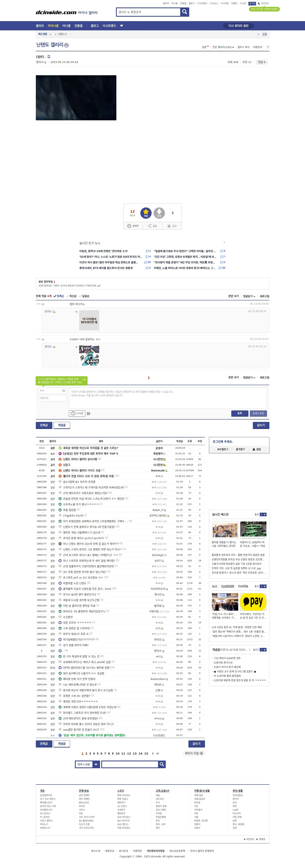Click the search magnifier button in header

tap(184, 12)
